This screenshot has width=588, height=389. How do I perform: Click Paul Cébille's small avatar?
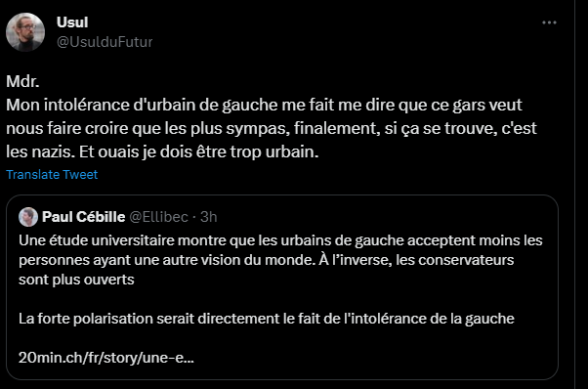tap(28, 217)
